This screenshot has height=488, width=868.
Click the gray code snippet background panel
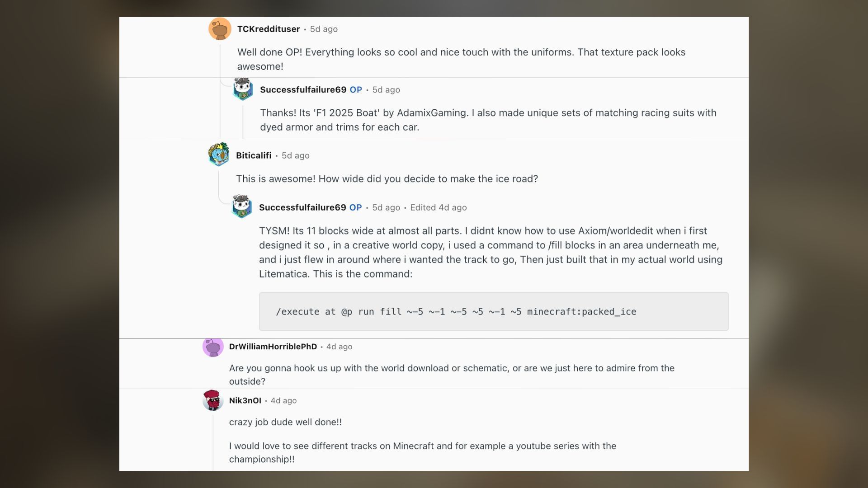(493, 311)
